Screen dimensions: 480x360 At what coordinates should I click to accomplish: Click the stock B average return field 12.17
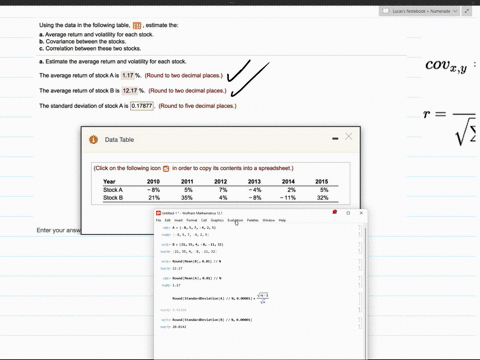(130, 91)
